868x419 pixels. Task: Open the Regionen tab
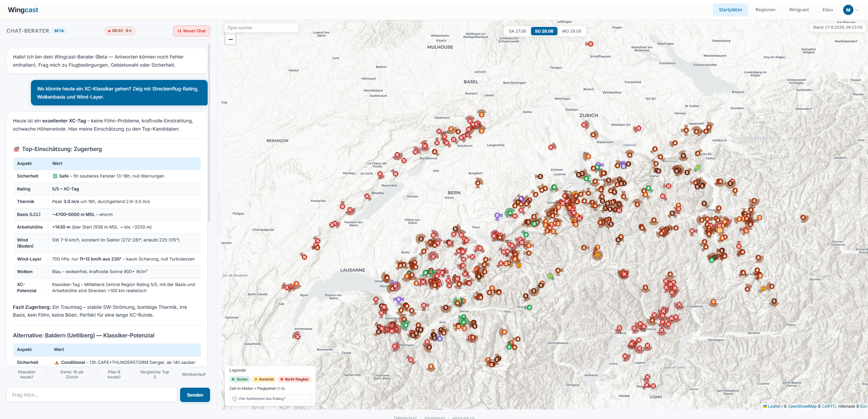(x=765, y=10)
